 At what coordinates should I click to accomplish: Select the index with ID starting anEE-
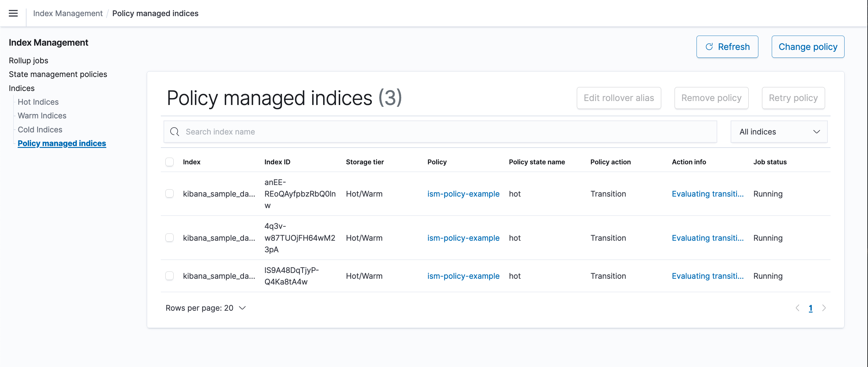[x=170, y=194]
